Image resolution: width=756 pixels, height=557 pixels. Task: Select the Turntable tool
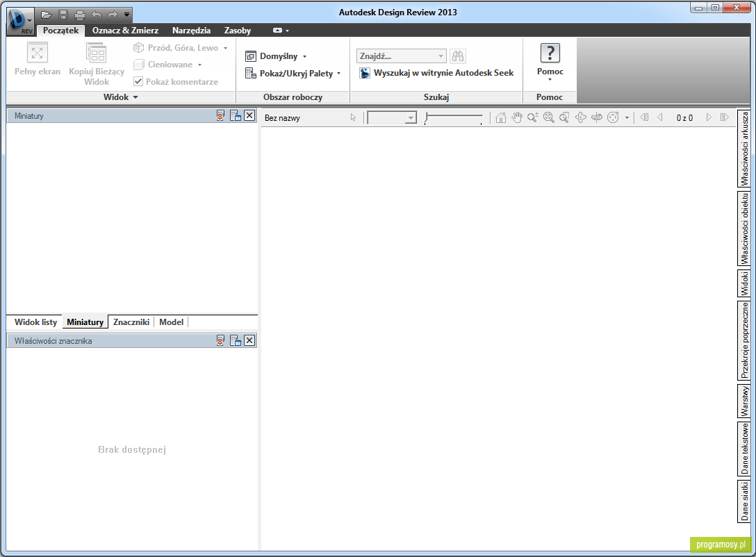point(597,117)
